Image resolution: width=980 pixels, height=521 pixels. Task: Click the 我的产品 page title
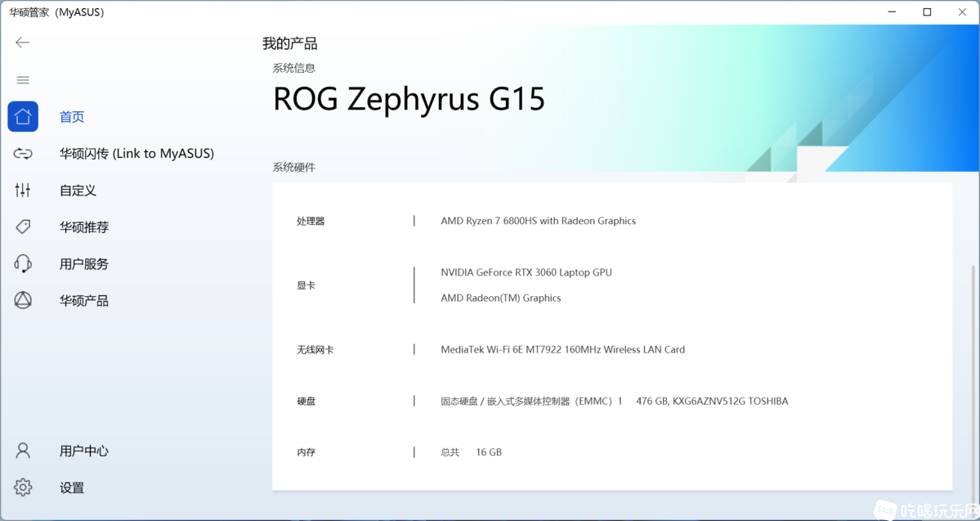(290, 44)
